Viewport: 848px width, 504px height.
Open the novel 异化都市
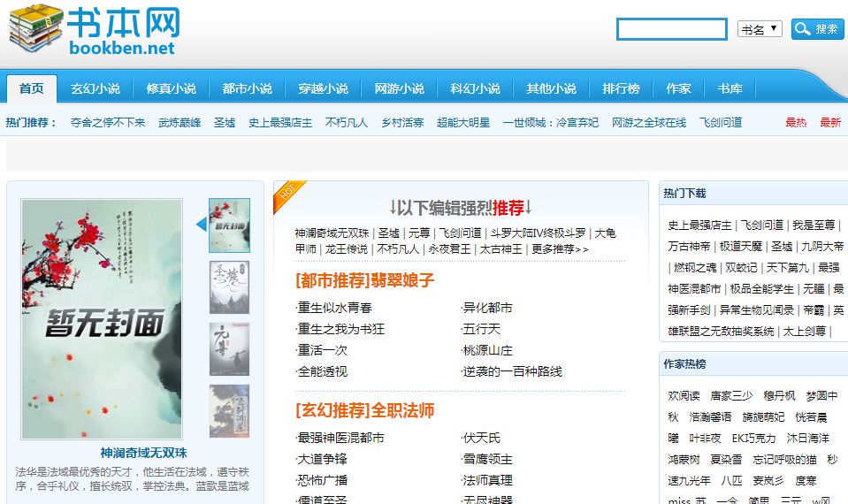tap(487, 308)
